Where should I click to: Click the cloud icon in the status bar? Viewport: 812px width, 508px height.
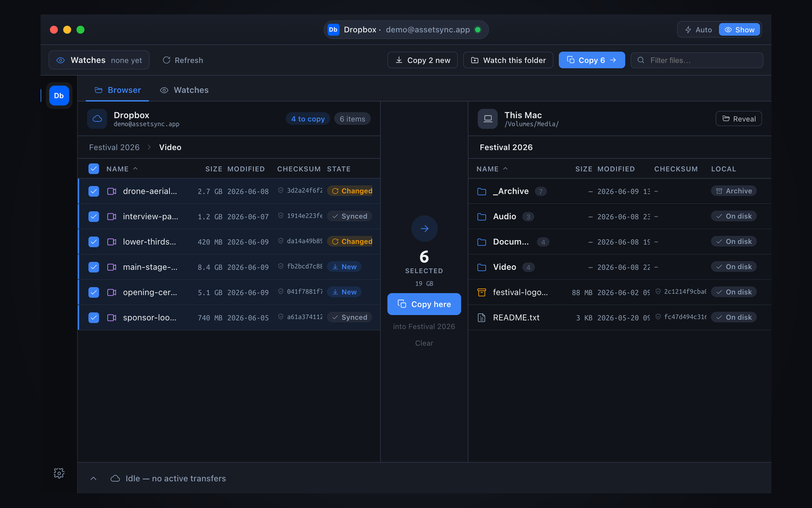pos(115,479)
